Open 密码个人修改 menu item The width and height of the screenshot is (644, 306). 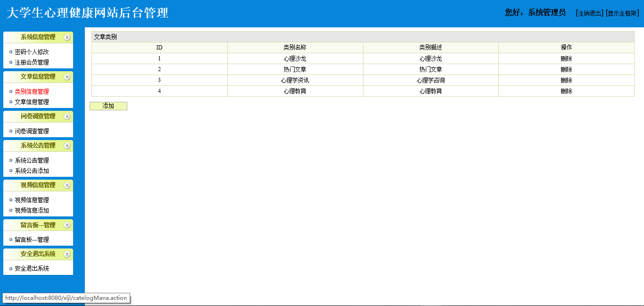tap(32, 52)
